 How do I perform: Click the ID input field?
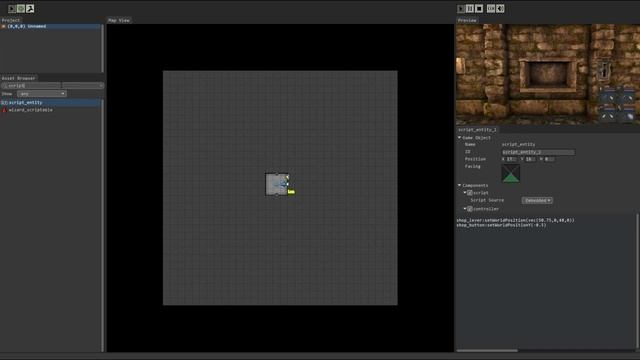tap(538, 152)
